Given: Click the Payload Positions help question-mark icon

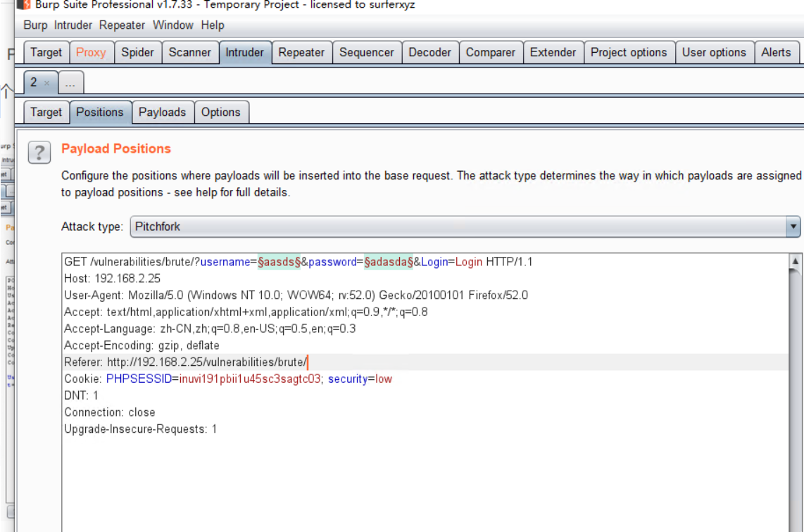Looking at the screenshot, I should [x=39, y=153].
